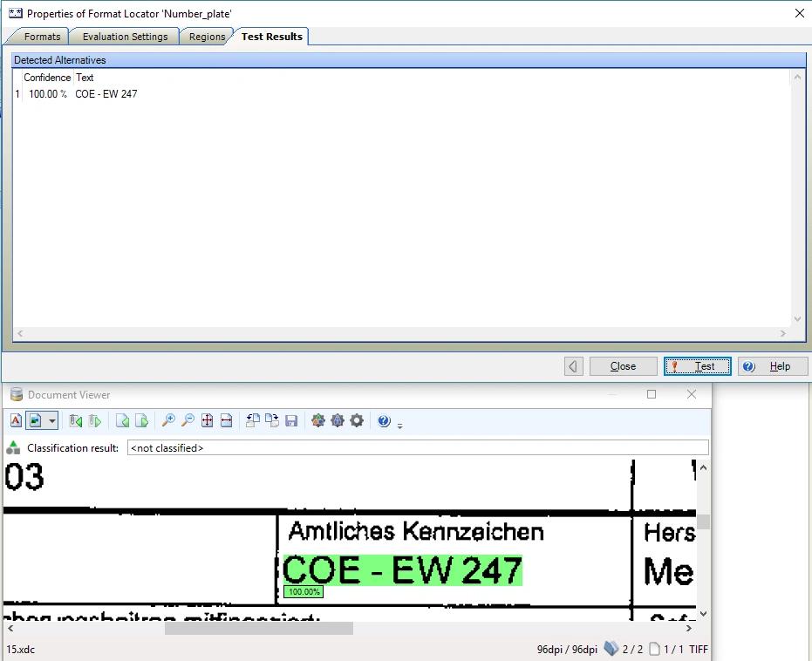Click the Close button in dialog
Viewport: 812px width, 661px height.
pos(623,366)
